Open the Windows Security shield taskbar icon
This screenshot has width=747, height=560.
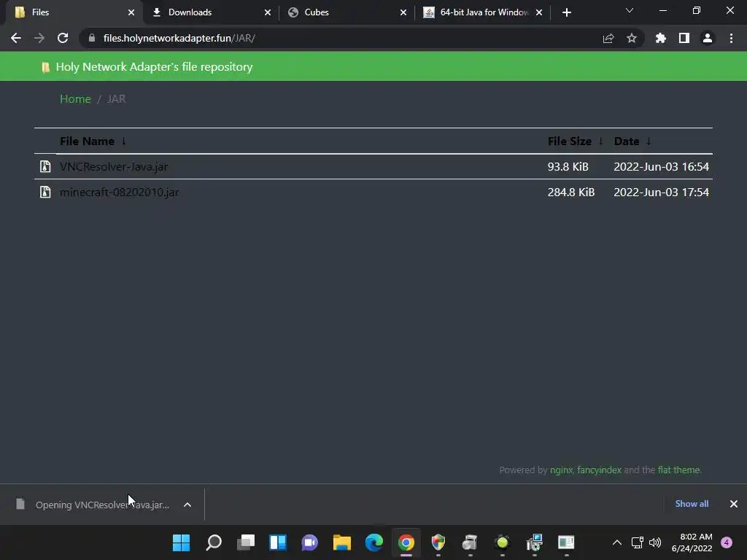[438, 542]
